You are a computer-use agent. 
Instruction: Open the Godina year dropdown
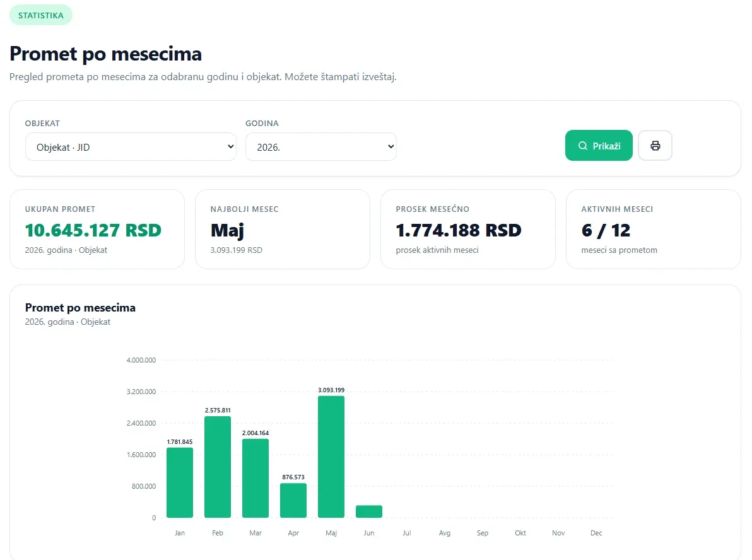click(321, 147)
